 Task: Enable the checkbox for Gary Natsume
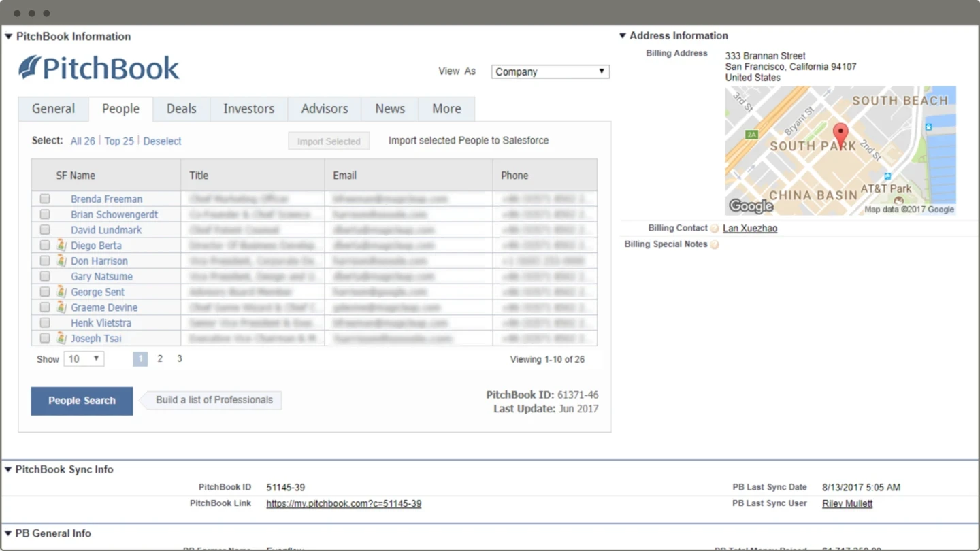coord(45,276)
